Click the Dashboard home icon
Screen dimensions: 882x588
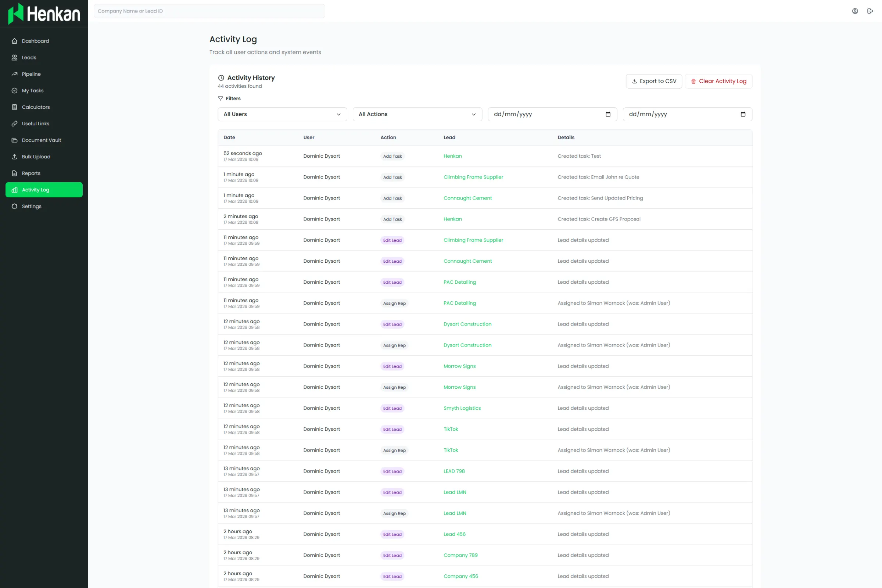15,41
